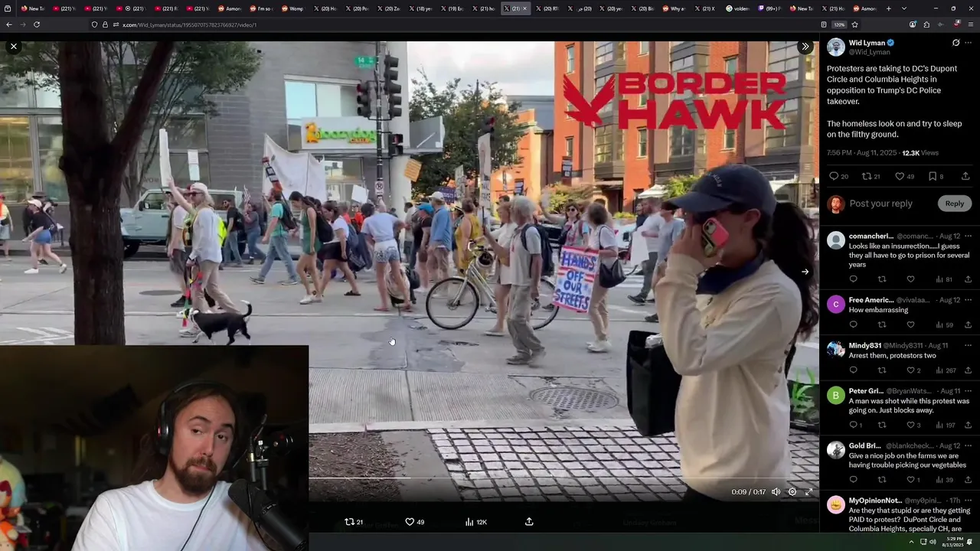List all tabs with the dropdown arrow
This screenshot has width=980, height=551.
click(x=903, y=8)
